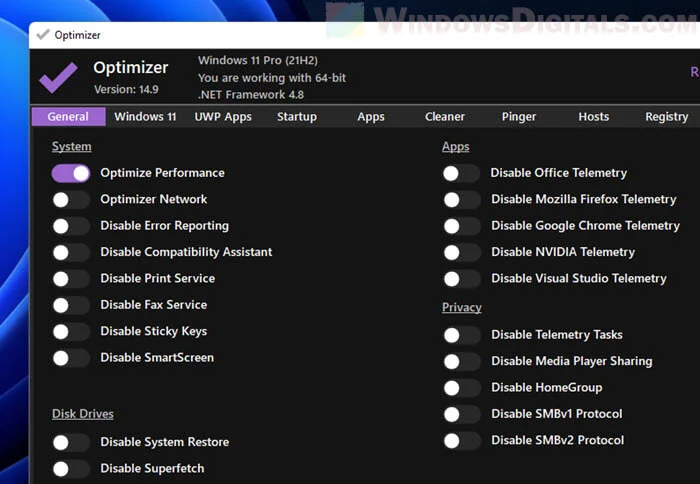Image resolution: width=700 pixels, height=484 pixels.
Task: Click the Optimizer title in header
Action: [x=131, y=67]
